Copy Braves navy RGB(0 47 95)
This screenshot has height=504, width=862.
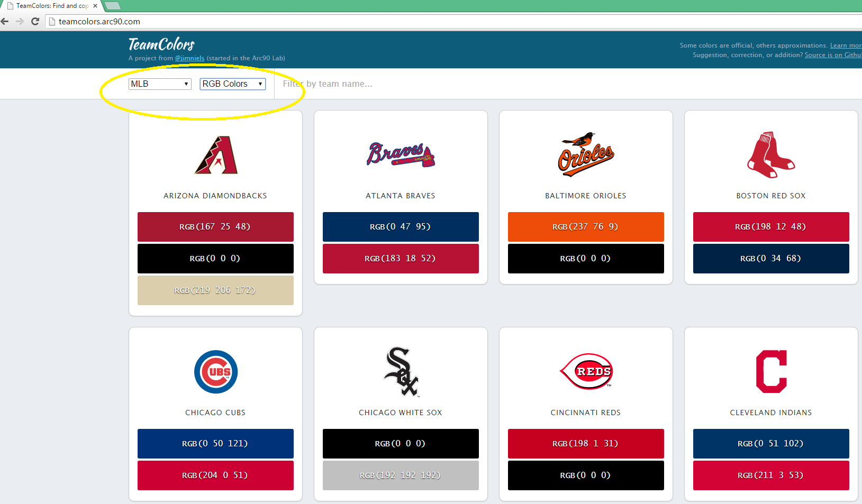click(401, 227)
